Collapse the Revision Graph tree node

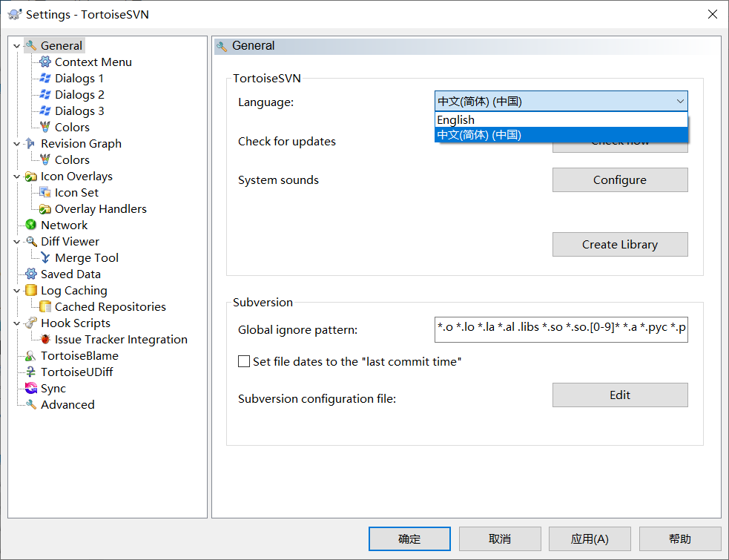[17, 144]
